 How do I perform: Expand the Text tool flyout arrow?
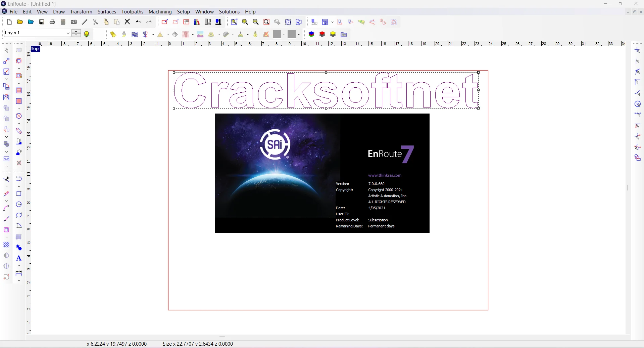coord(19,266)
